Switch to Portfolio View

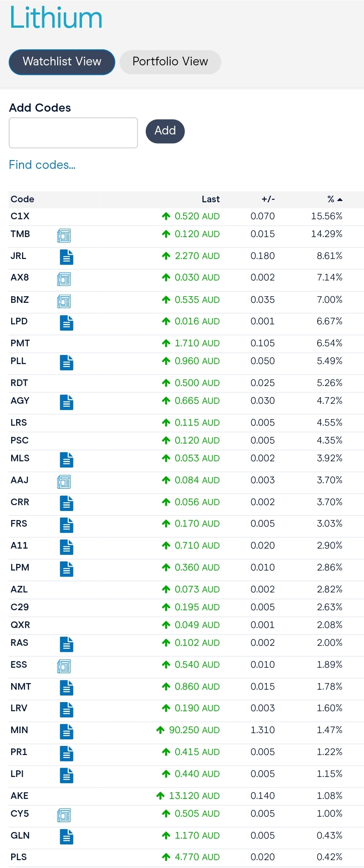click(x=170, y=62)
